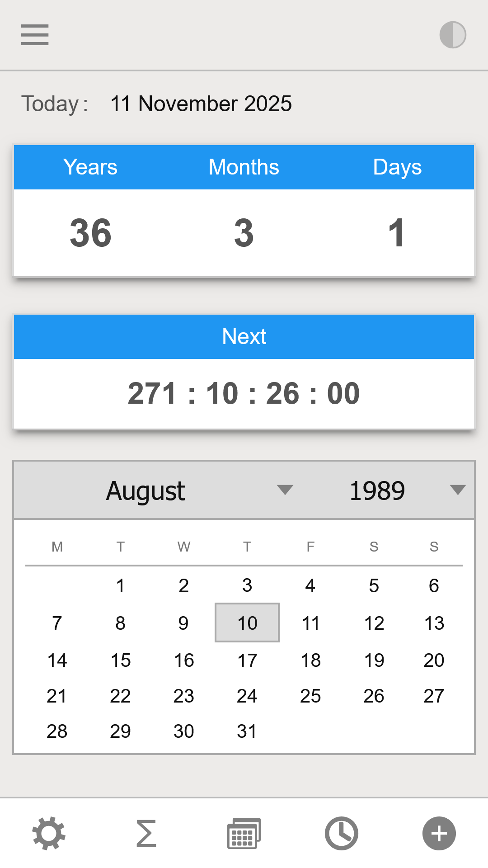Tap the clock icon in bottom bar
The image size is (488, 868).
pyautogui.click(x=342, y=833)
